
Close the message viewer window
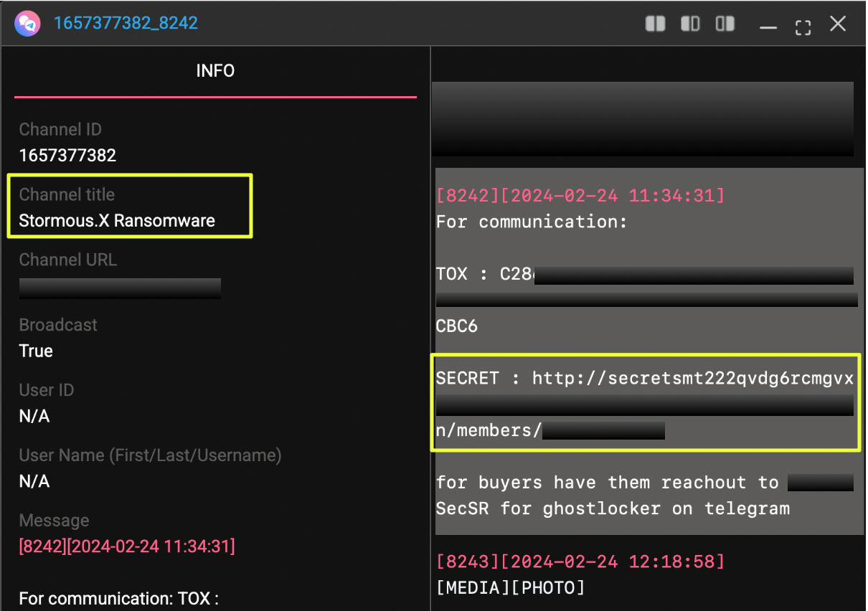(x=838, y=24)
